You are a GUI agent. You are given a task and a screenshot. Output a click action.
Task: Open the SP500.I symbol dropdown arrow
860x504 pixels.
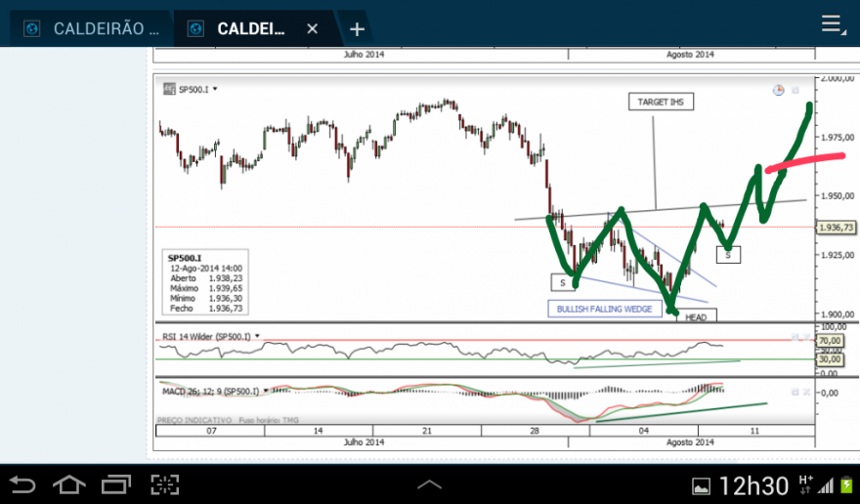tap(215, 89)
